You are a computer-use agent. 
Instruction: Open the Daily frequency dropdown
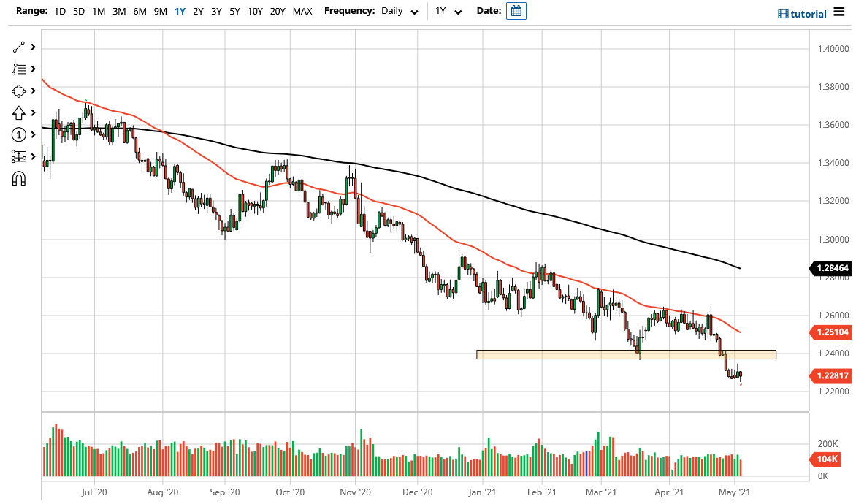[x=399, y=12]
